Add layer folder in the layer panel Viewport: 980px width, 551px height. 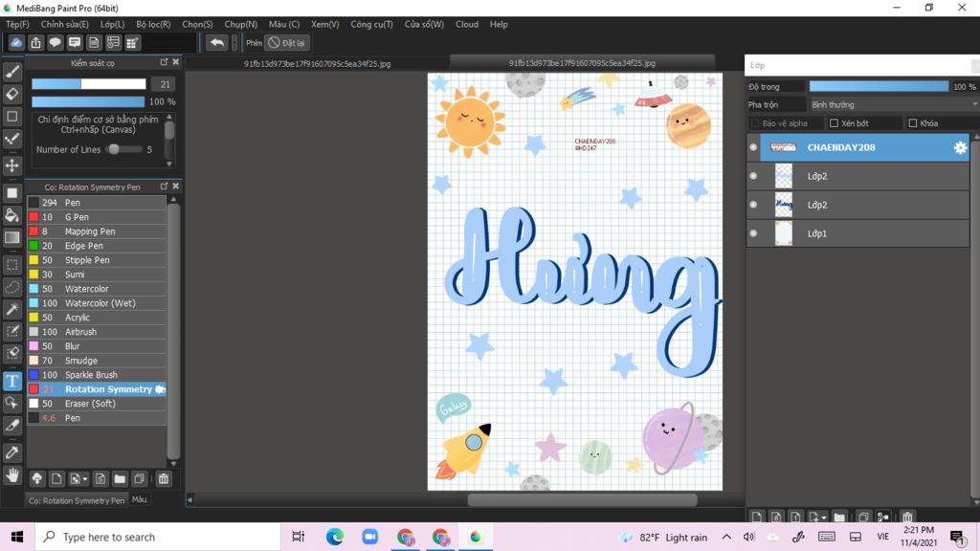point(839,517)
